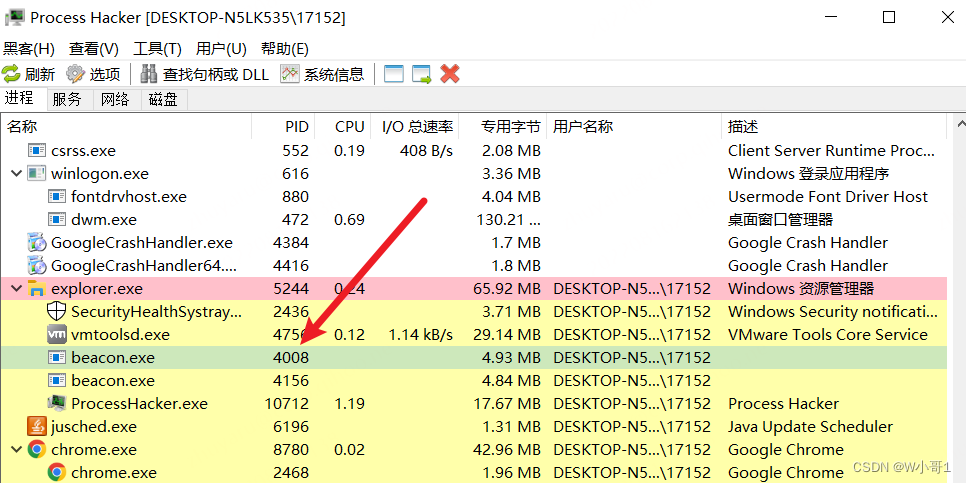Collapse the chrome.exe PID 8780 tree node
Screen dimensions: 966x483
coord(16,450)
